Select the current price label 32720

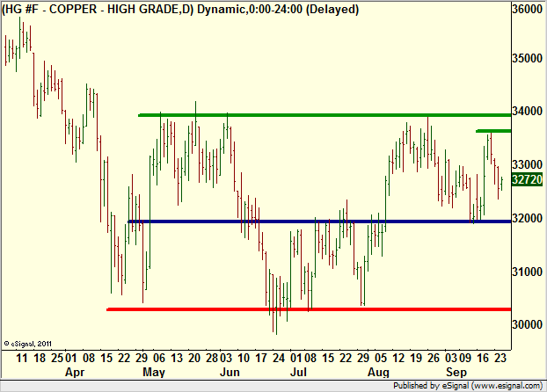527,180
